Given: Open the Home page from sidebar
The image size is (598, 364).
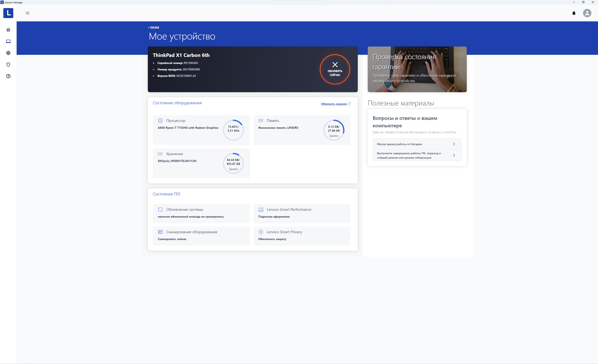Looking at the screenshot, I should [8, 30].
